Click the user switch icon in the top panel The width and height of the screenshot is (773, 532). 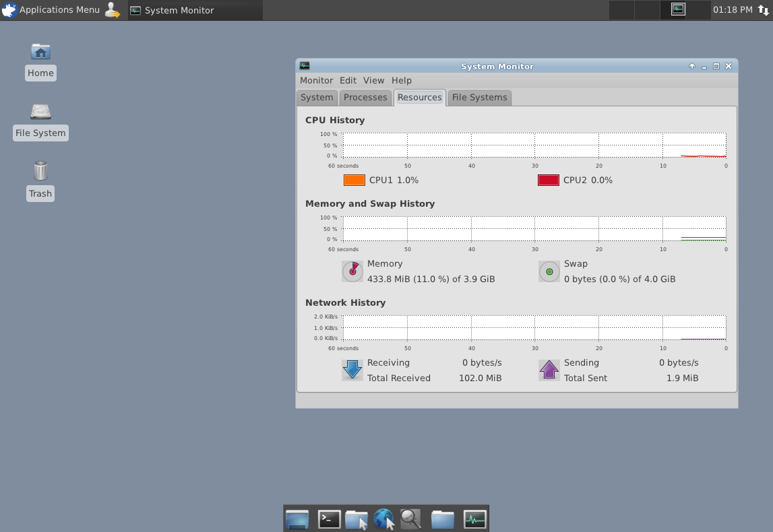pos(113,10)
